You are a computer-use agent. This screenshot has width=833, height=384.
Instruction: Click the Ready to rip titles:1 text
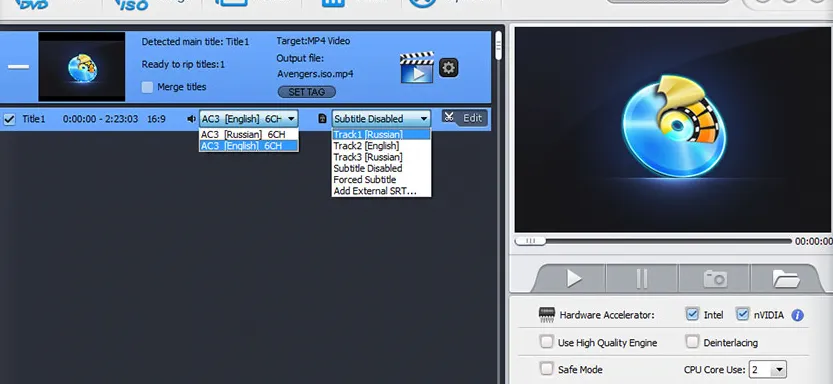click(x=183, y=64)
